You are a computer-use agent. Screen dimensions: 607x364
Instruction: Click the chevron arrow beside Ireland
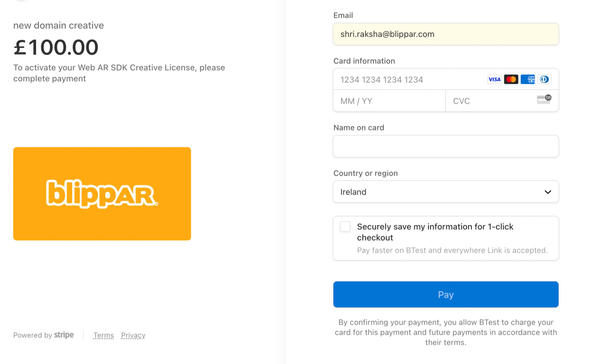548,192
